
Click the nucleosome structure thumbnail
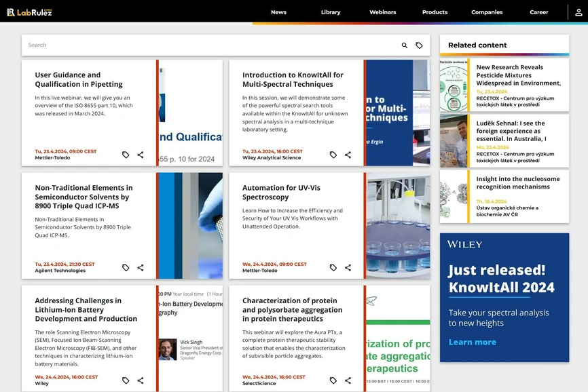point(454,197)
